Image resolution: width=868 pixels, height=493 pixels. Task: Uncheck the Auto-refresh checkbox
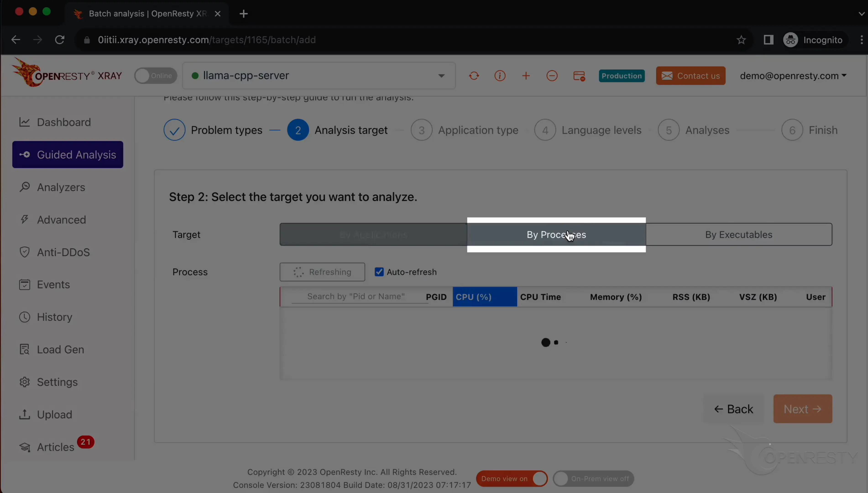click(379, 272)
